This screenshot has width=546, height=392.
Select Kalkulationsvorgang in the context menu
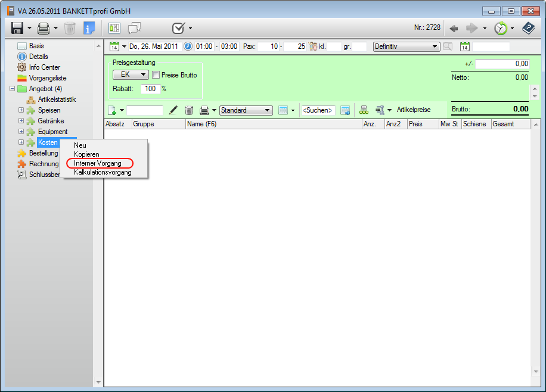click(x=103, y=172)
